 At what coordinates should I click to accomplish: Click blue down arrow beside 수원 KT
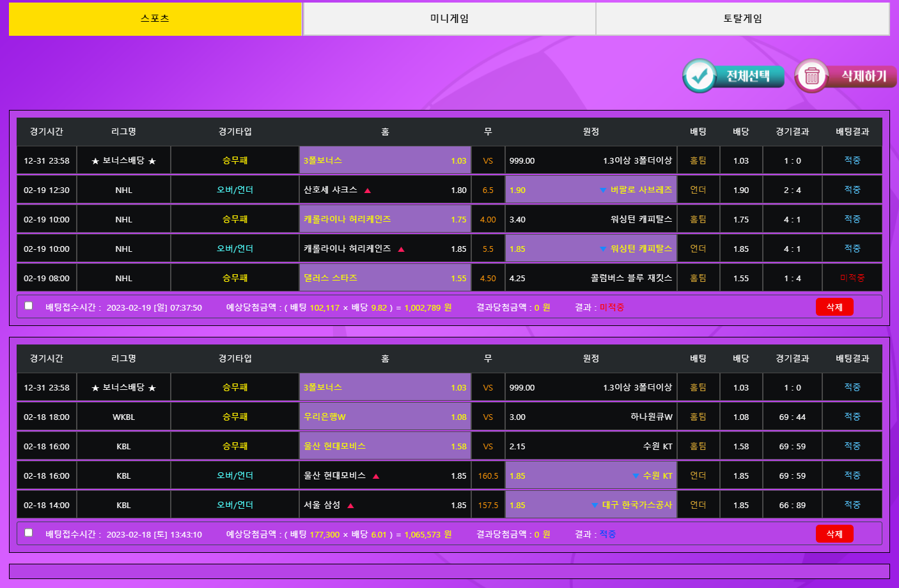pos(635,476)
